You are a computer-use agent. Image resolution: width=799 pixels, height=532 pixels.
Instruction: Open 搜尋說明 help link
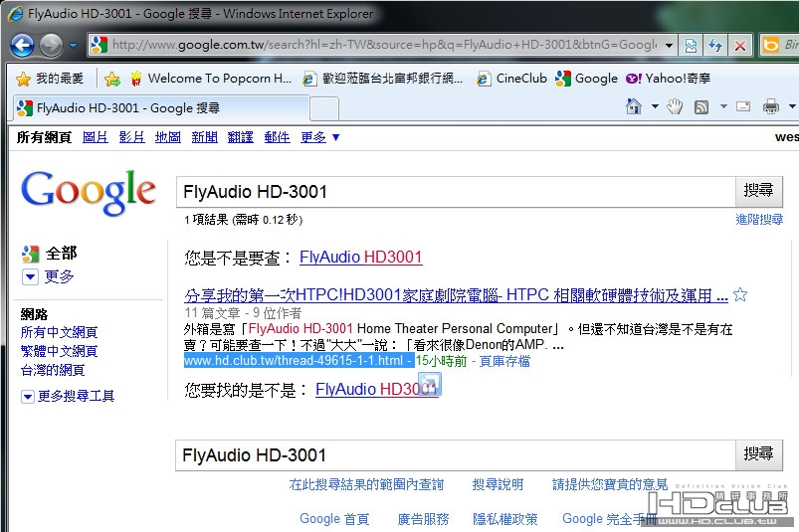498,484
